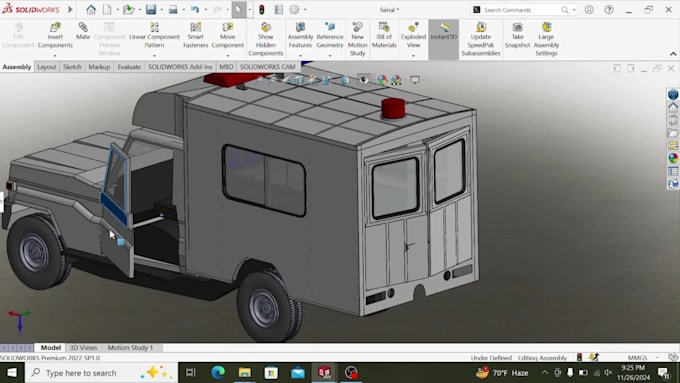Screen dimensions: 680x383
Task: Expand the New document dropdown arrow
Action: coord(118,10)
